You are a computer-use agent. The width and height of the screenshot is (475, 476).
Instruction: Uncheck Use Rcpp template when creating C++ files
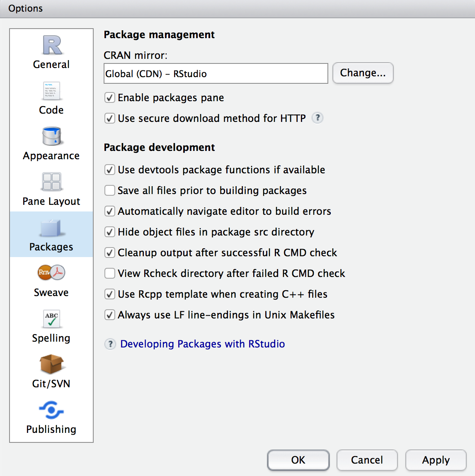109,294
